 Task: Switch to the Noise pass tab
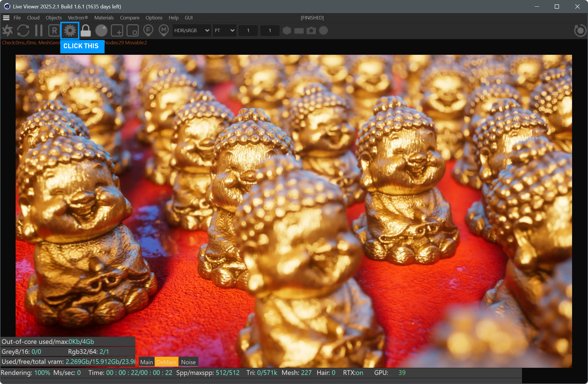tap(188, 362)
